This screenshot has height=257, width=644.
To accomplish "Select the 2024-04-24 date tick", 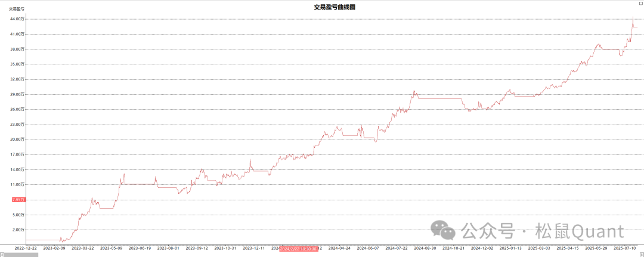I will click(340, 248).
